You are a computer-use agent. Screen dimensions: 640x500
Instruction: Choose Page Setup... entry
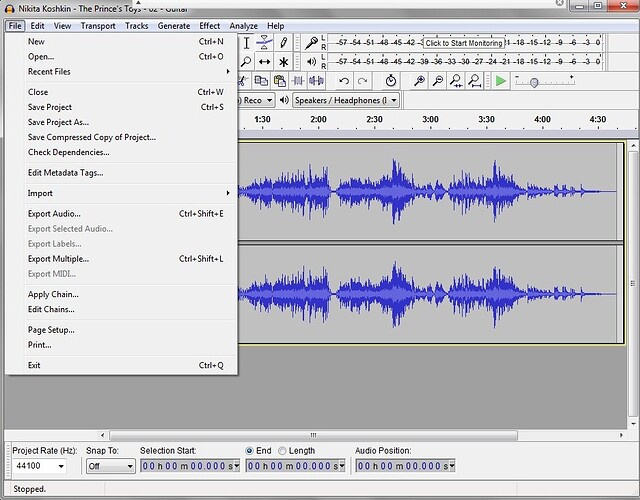(x=122, y=330)
